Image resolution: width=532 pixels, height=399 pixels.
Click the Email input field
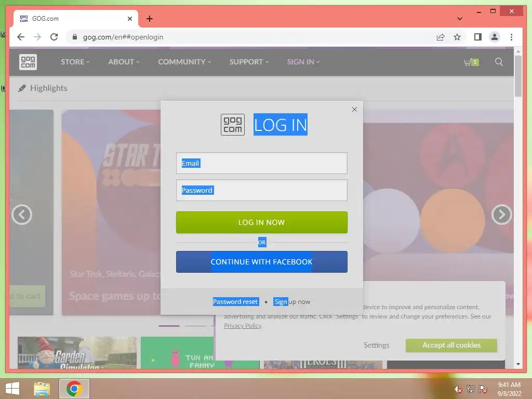(x=262, y=163)
